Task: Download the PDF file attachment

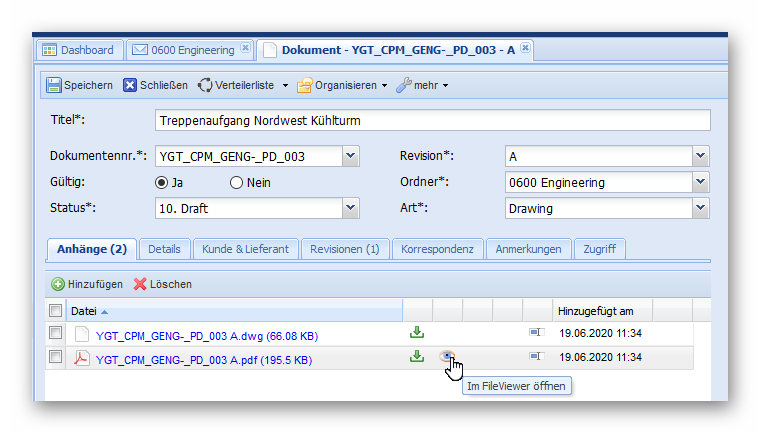Action: tap(417, 357)
